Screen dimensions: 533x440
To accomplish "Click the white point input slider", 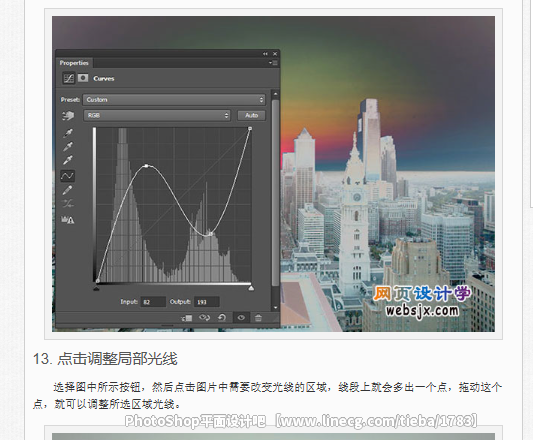I will pos(251,288).
